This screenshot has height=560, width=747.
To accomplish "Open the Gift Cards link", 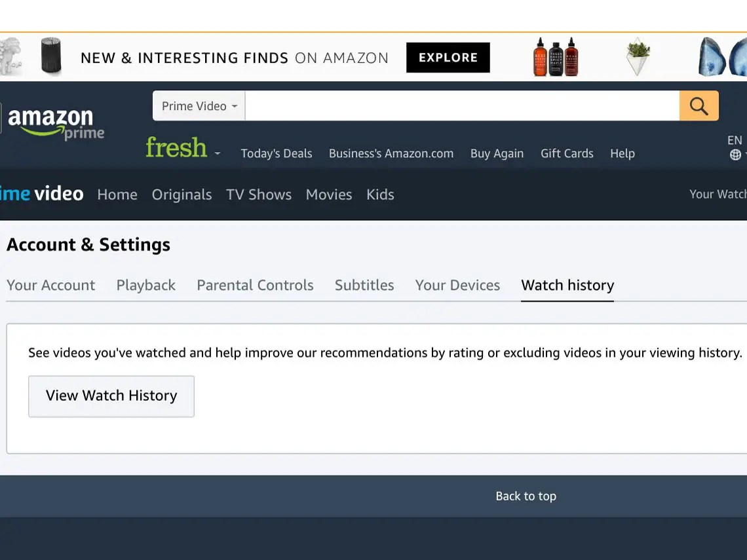I will (567, 153).
